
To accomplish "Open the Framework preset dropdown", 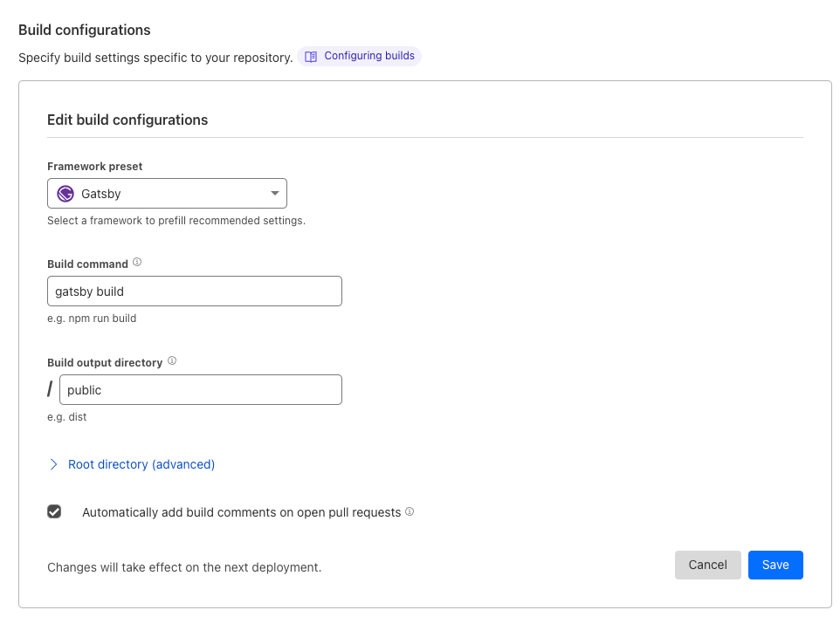I will pos(167,194).
